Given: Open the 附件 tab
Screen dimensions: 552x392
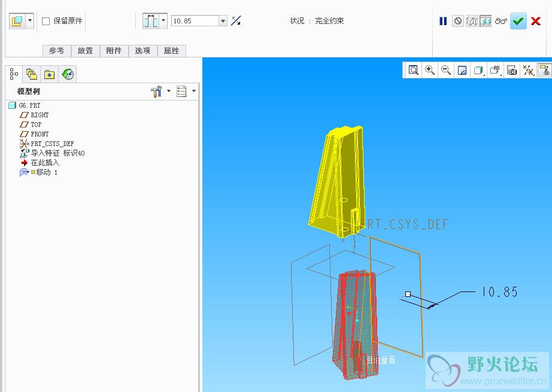Looking at the screenshot, I should click(114, 51).
